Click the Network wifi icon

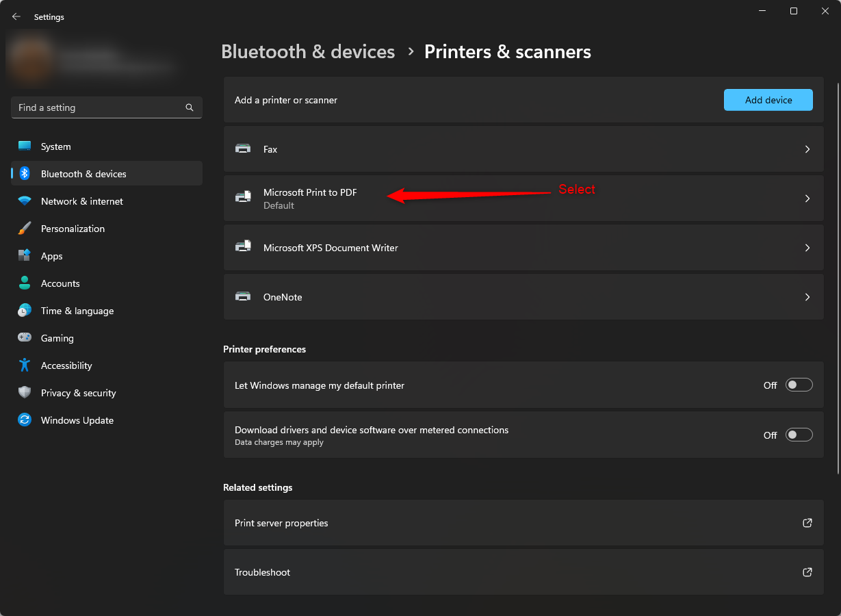(x=25, y=201)
